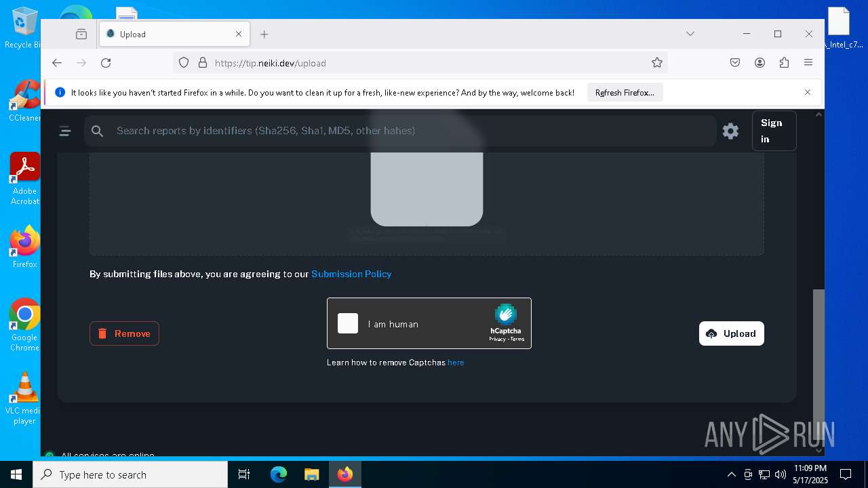
Task: Open File Explorer from taskbar
Action: click(311, 474)
